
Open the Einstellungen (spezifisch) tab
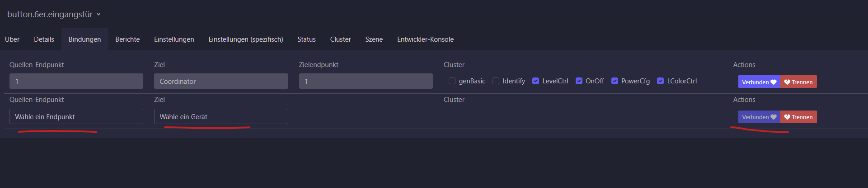[246, 39]
